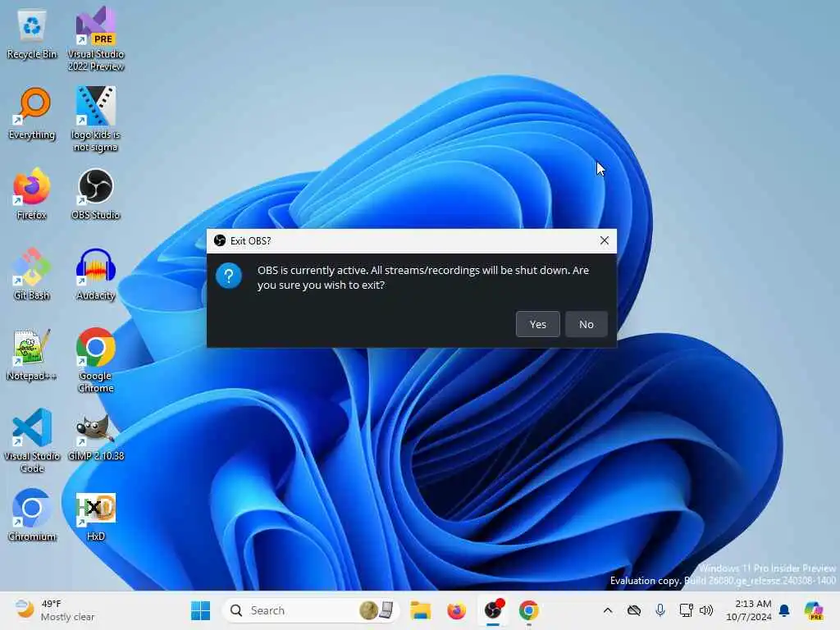
Task: Click the microphone tray icon
Action: 660,610
